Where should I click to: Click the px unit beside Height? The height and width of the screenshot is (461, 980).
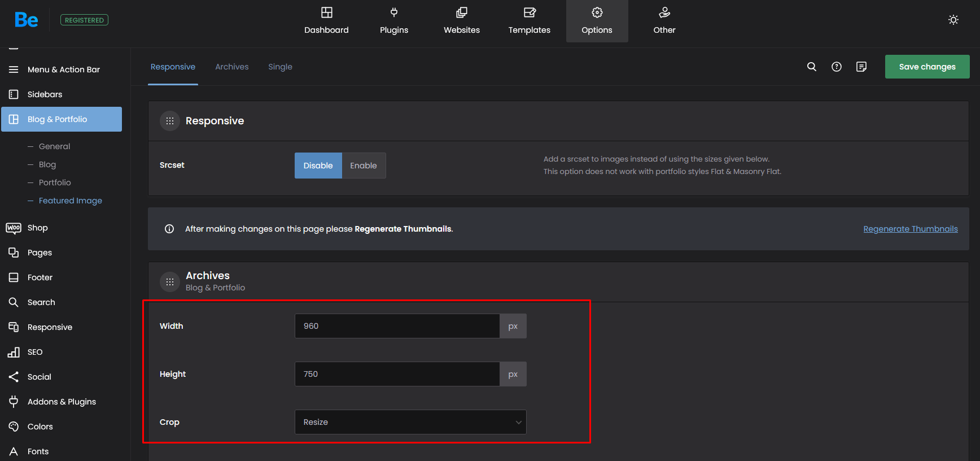click(513, 374)
